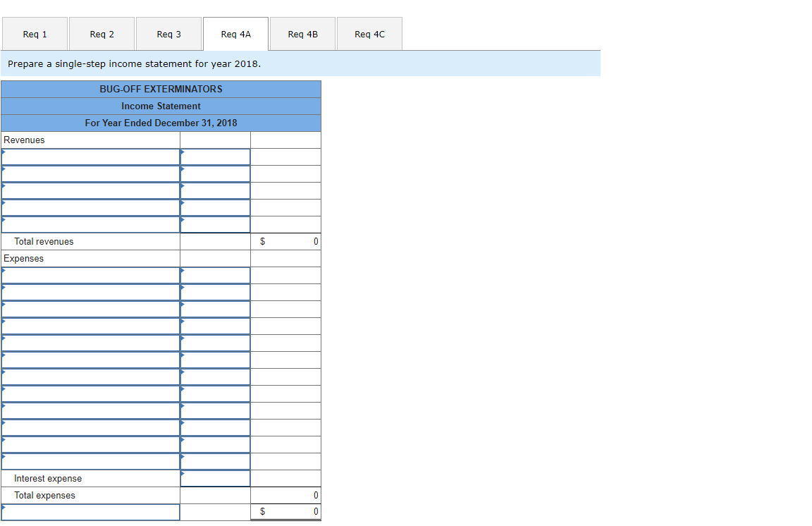
Task: Switch to the Req 1 tab
Action: (x=35, y=33)
